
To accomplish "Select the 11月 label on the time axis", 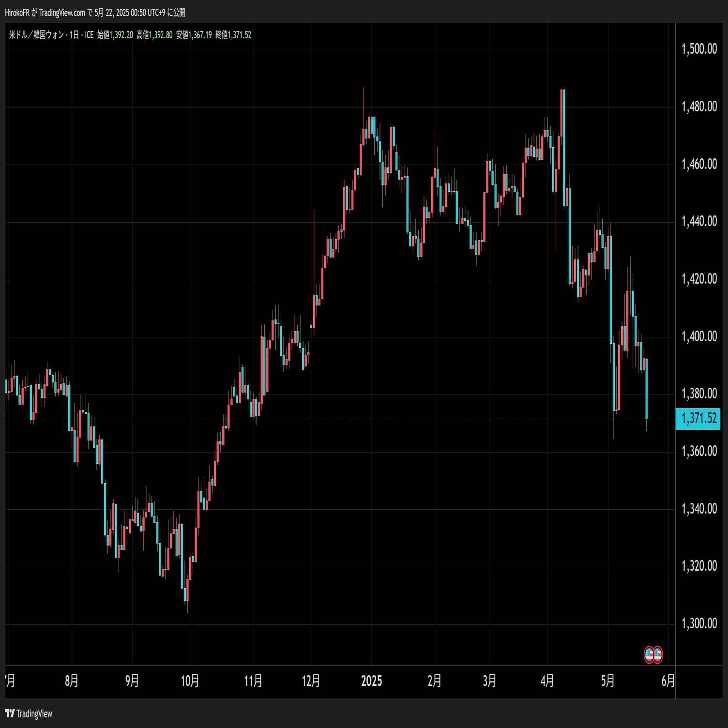I will point(253,681).
